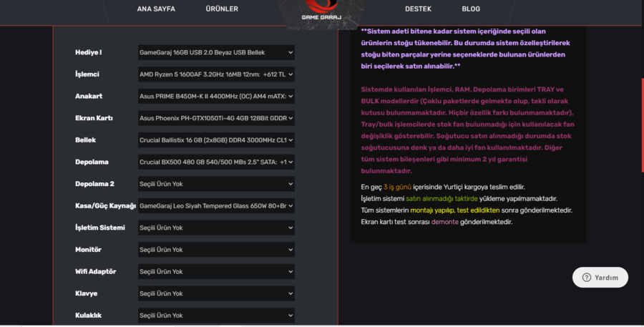Click the orange '3 iş günü' text

(x=397, y=187)
